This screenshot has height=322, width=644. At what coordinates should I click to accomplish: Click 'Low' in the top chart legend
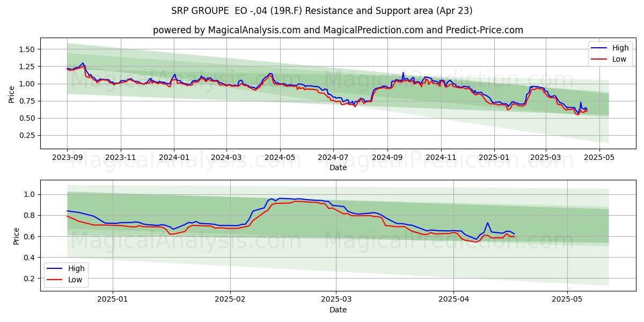tap(619, 59)
